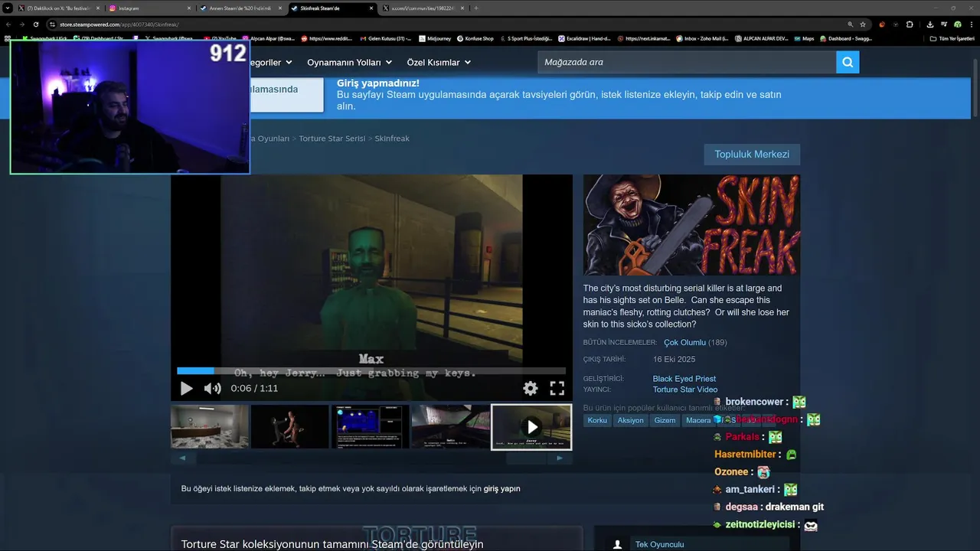Viewport: 980px width, 551px height.
Task: Open developer link Black Eyed Priest
Action: click(684, 379)
